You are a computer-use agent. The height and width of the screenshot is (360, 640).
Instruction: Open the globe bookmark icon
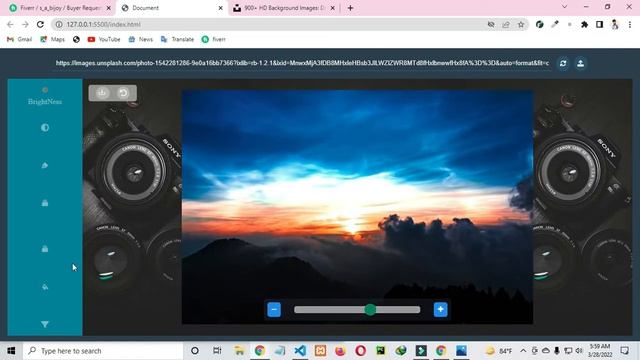[76, 39]
